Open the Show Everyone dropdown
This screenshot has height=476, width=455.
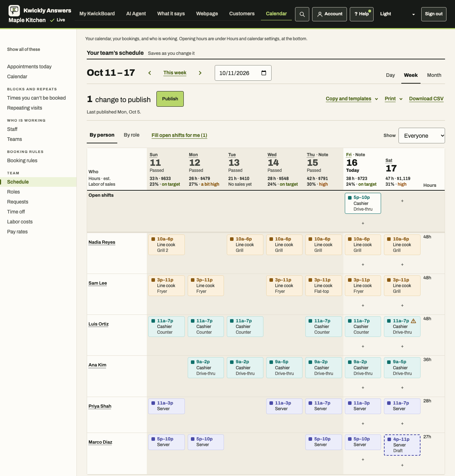click(x=422, y=136)
